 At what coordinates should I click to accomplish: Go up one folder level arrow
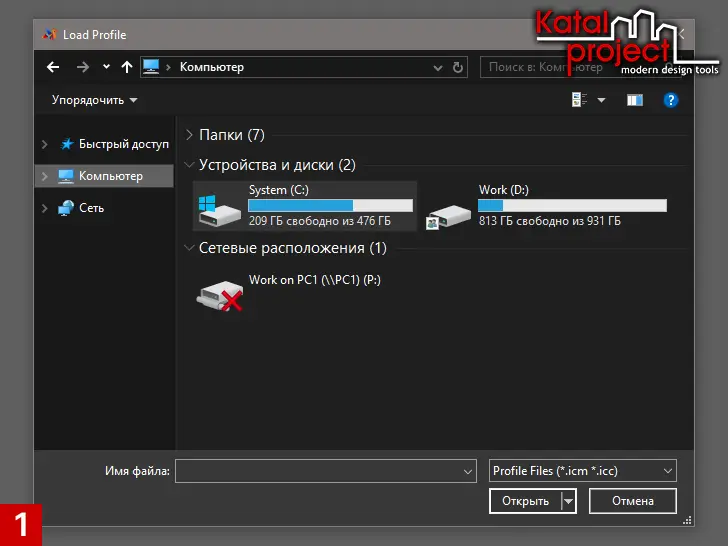(x=127, y=67)
